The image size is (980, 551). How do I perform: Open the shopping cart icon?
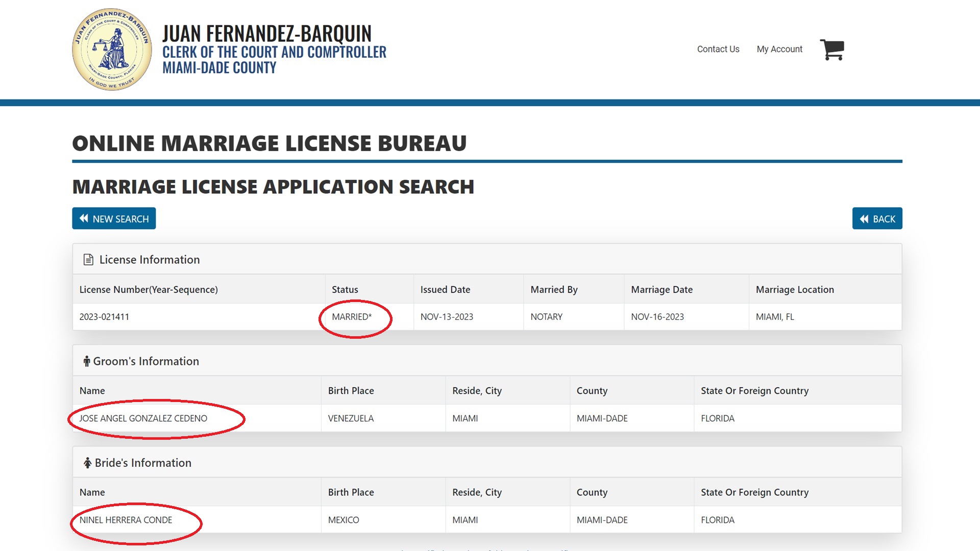pyautogui.click(x=832, y=49)
